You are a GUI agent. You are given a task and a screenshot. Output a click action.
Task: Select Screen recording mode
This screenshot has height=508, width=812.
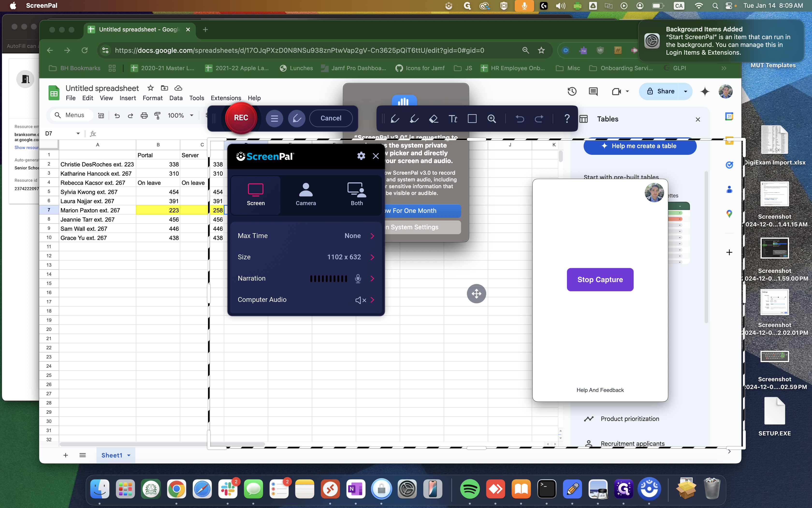[256, 195]
